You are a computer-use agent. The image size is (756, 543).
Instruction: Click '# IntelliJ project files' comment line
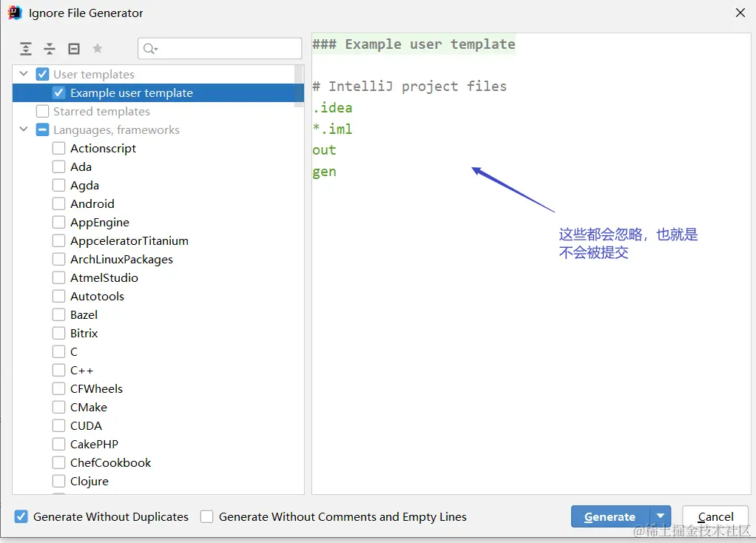click(409, 87)
